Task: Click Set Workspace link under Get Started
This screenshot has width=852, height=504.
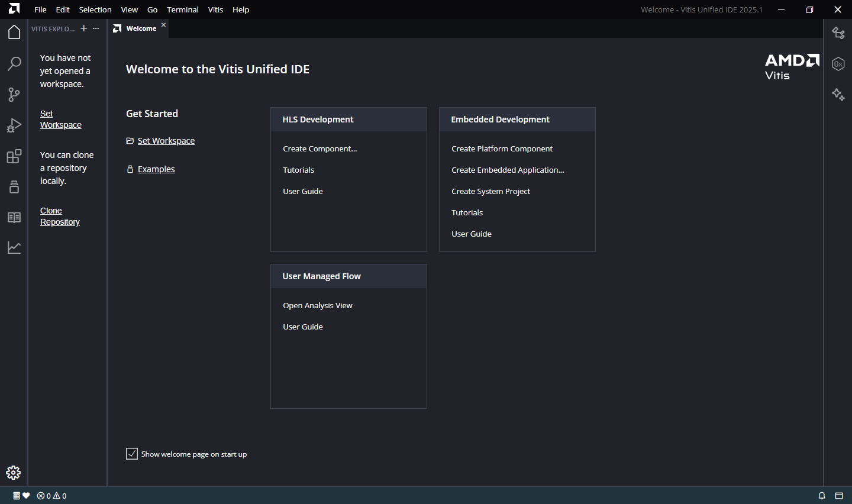Action: (x=166, y=141)
